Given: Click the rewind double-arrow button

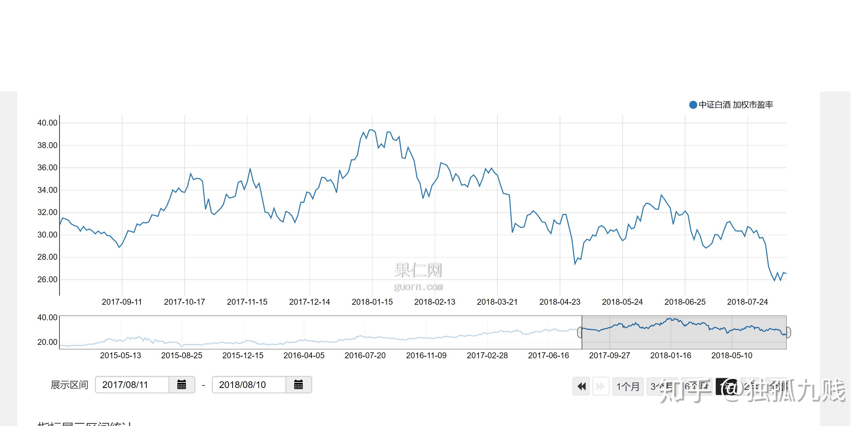Looking at the screenshot, I should (581, 386).
